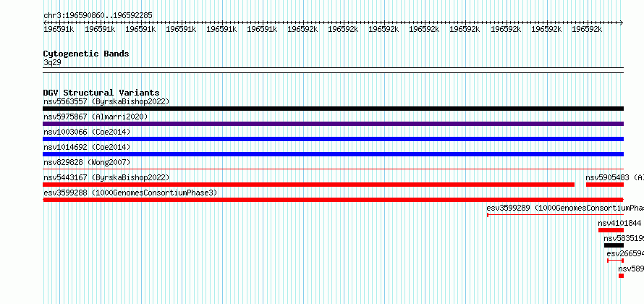Click the blue nsv1003066 variant bar

[333, 139]
